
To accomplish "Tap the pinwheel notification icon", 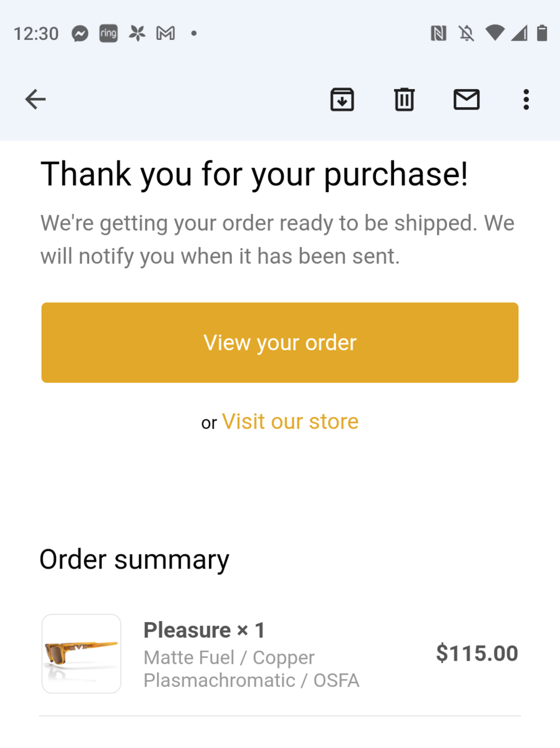I will (x=137, y=34).
